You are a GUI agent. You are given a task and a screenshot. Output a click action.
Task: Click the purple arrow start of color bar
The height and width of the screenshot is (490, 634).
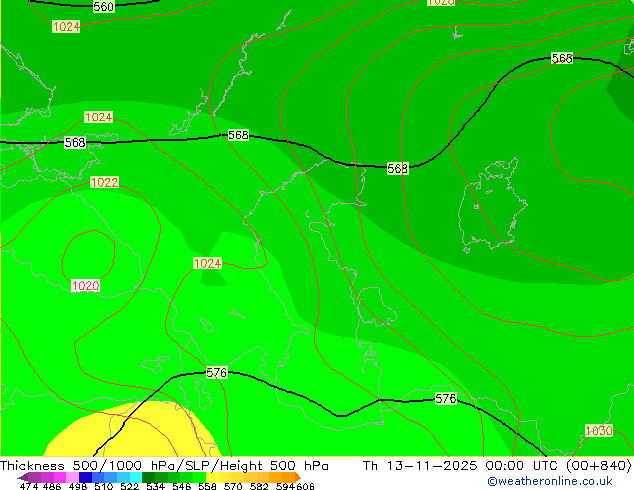coord(23,477)
